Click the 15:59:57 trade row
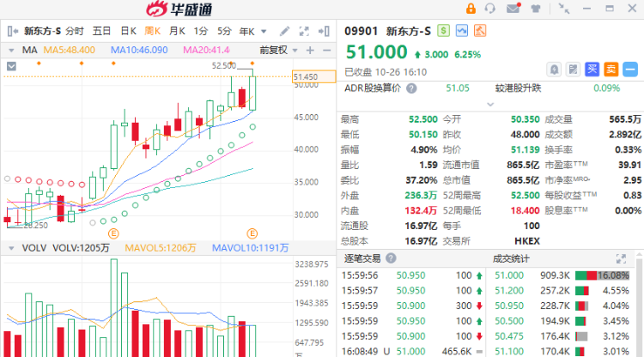The width and height of the screenshot is (644, 357). pyautogui.click(x=412, y=291)
